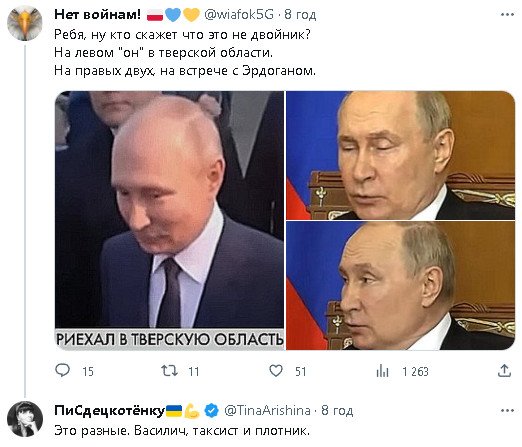The width and height of the screenshot is (522, 447).
Task: Click the share upload icon
Action: (x=504, y=371)
